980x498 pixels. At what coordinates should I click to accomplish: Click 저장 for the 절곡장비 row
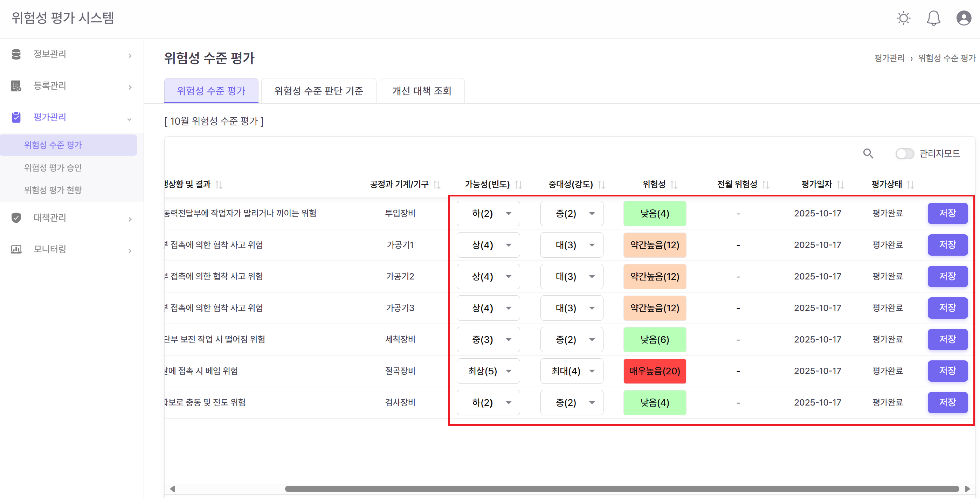[x=948, y=371]
